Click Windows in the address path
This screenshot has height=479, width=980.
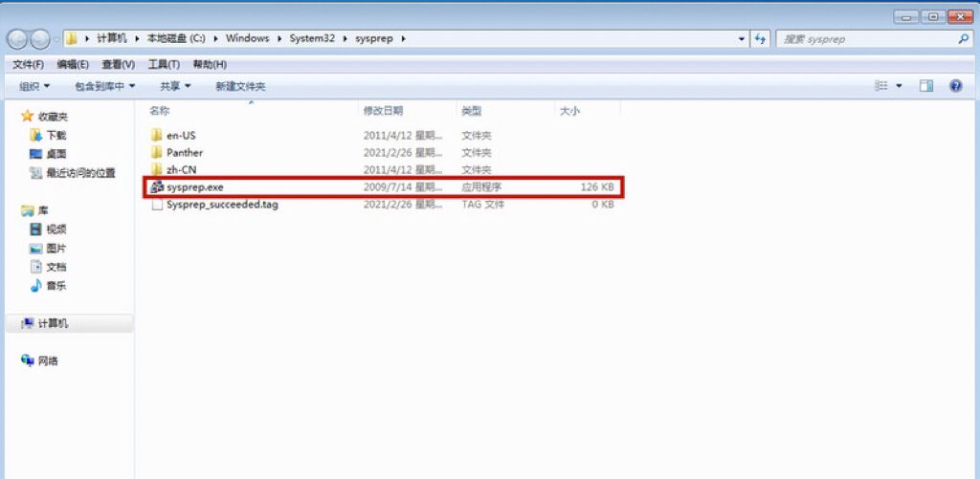tap(248, 38)
